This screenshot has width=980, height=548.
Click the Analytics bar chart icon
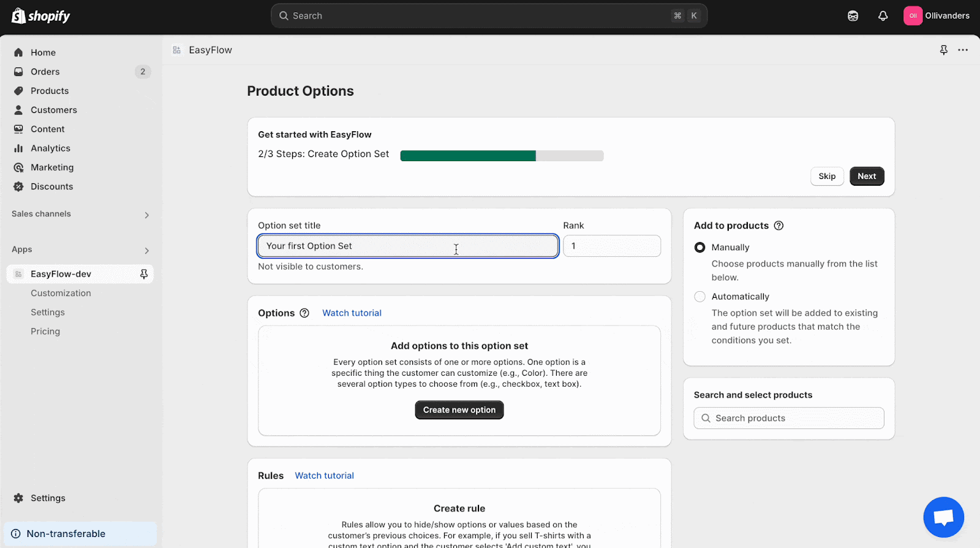coord(18,148)
